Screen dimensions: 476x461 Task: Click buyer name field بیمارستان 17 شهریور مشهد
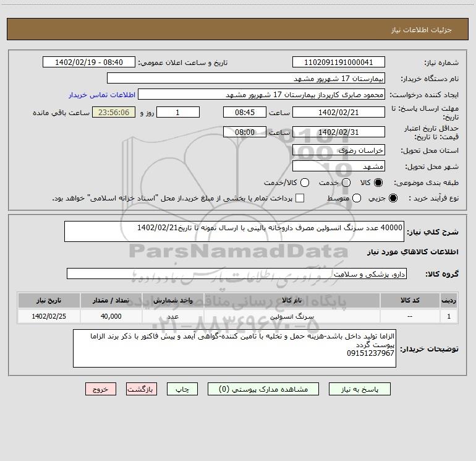pyautogui.click(x=246, y=78)
